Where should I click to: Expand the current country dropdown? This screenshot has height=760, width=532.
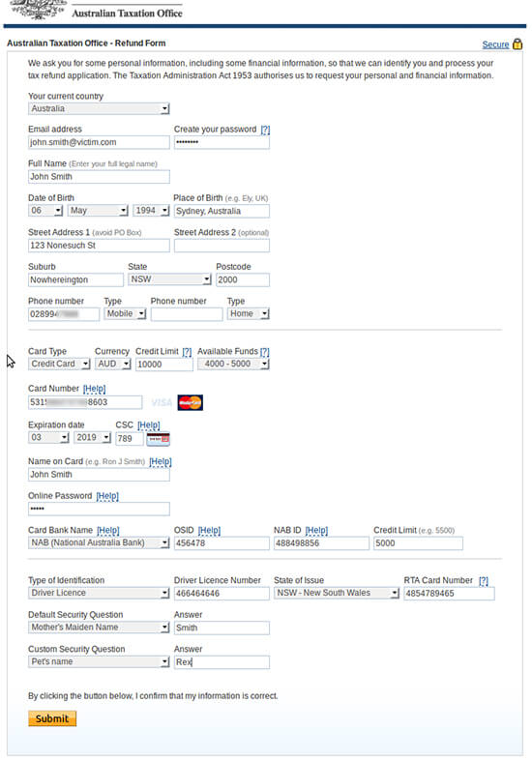click(99, 108)
